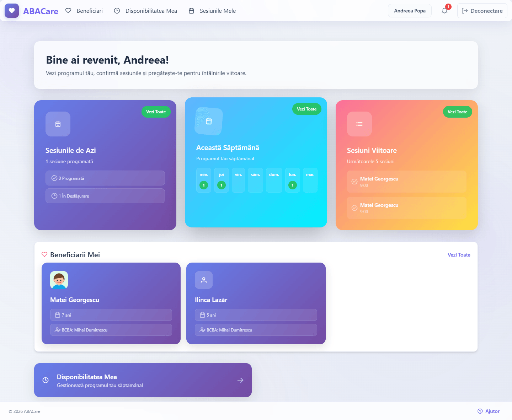This screenshot has width=512, height=420.
Task: Click the arrow on Disponibilitatea Mea card
Action: [x=240, y=380]
